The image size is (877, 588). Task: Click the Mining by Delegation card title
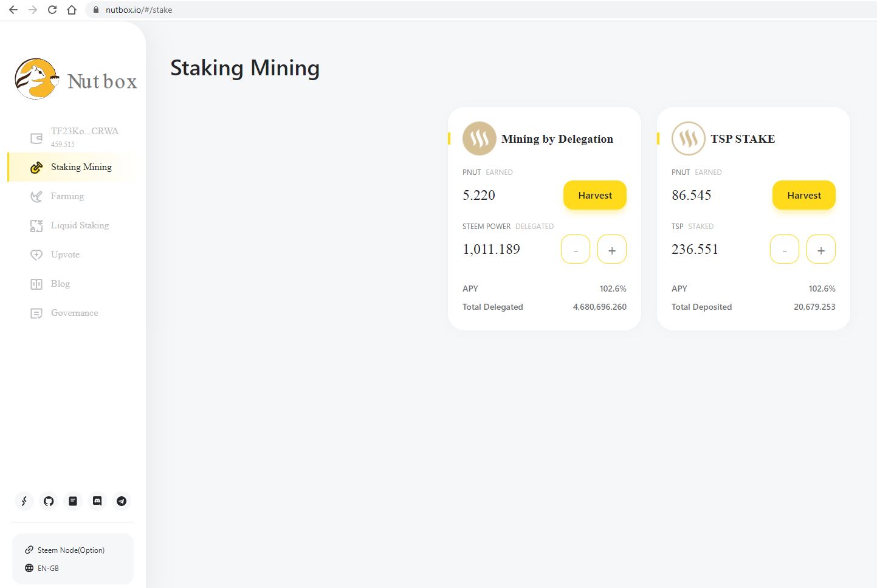click(x=557, y=139)
